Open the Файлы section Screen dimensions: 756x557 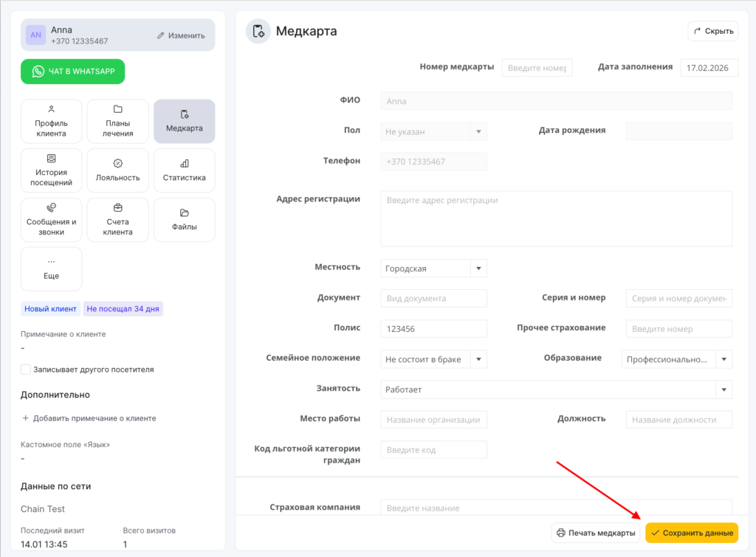click(x=185, y=220)
